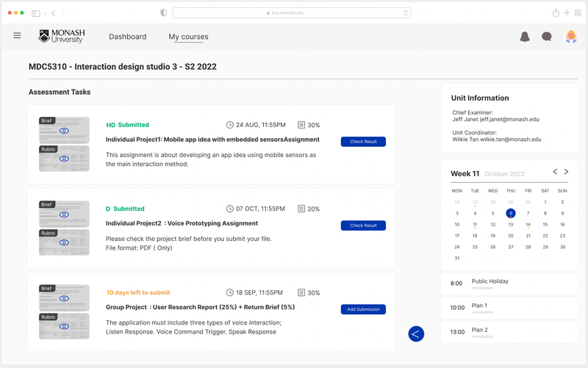View Brief of Group Project via eye icon

64,299
